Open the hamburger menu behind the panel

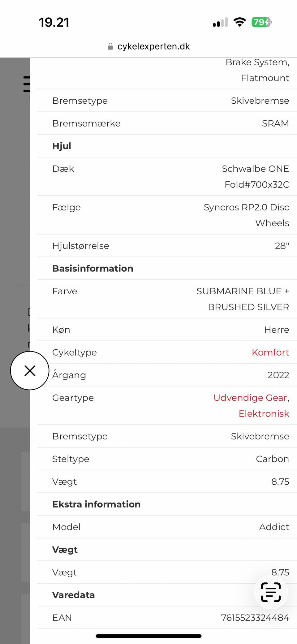click(27, 84)
